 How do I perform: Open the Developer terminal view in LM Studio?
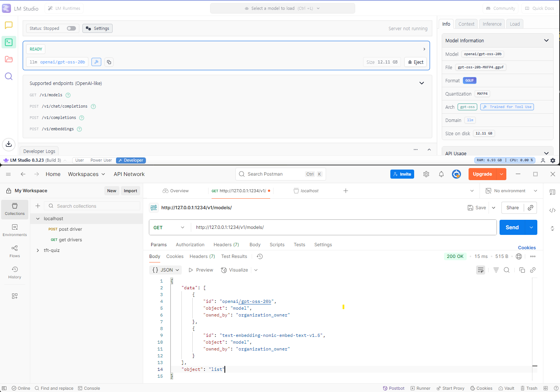(9, 42)
